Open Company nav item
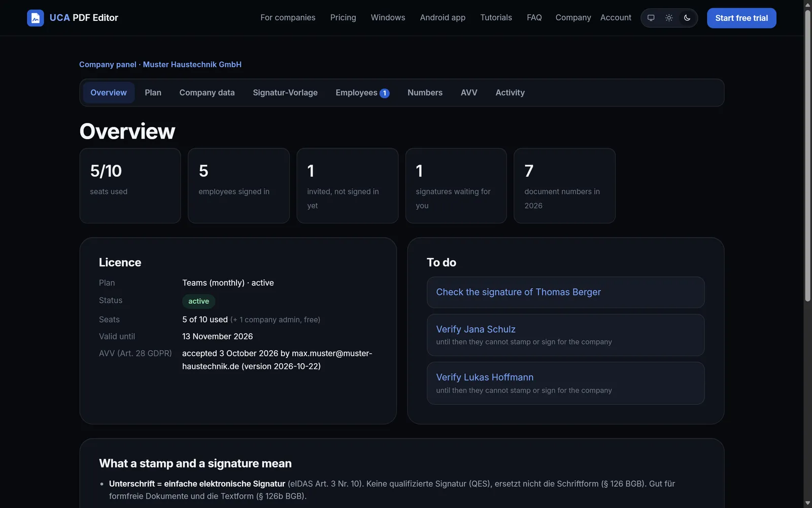Image resolution: width=812 pixels, height=508 pixels. [x=573, y=18]
